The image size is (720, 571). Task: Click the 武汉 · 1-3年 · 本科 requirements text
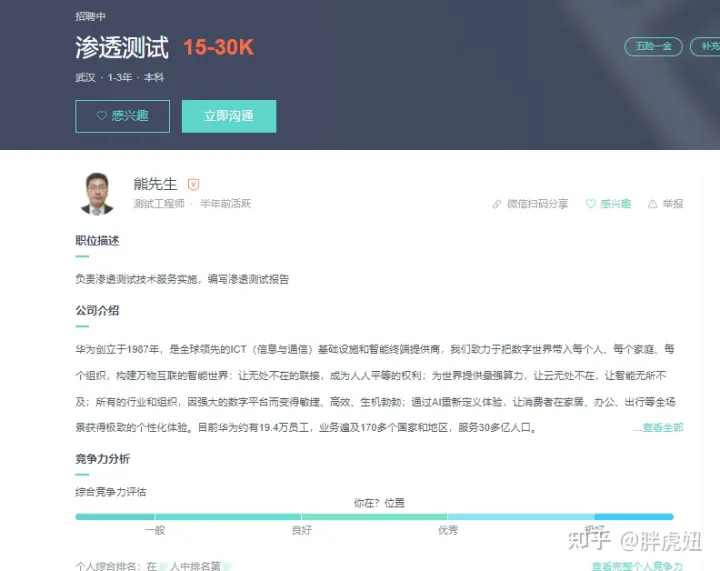[x=120, y=78]
